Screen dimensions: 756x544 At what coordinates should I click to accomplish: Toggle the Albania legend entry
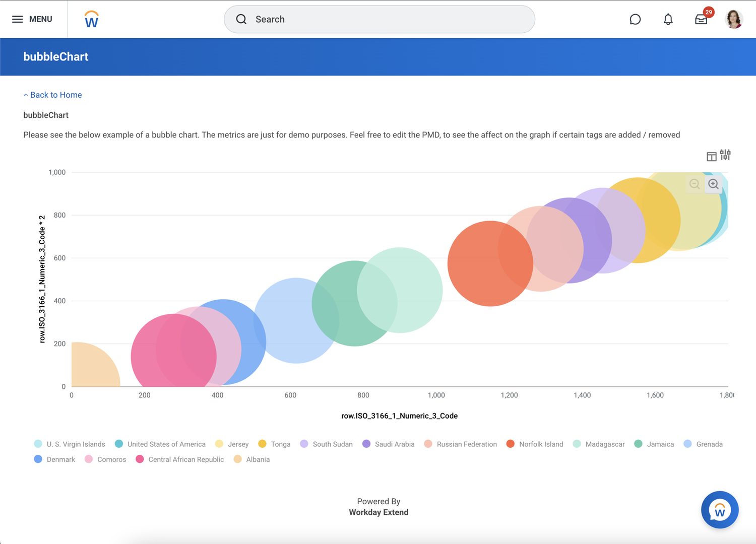click(251, 459)
